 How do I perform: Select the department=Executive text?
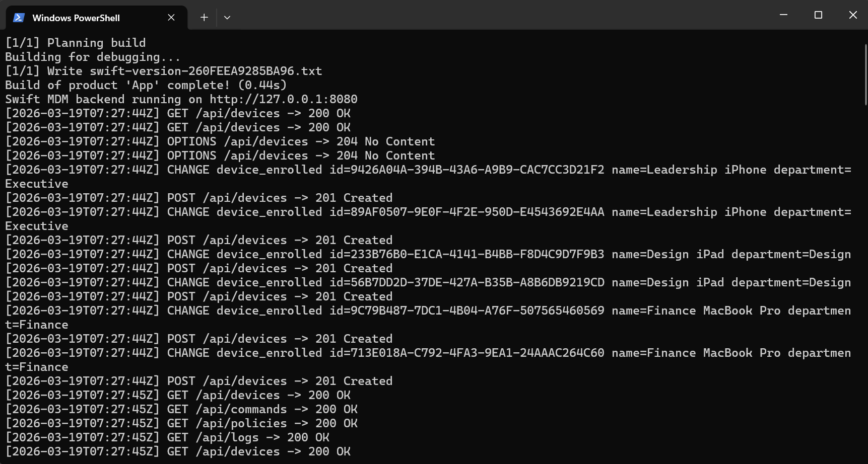(x=36, y=184)
